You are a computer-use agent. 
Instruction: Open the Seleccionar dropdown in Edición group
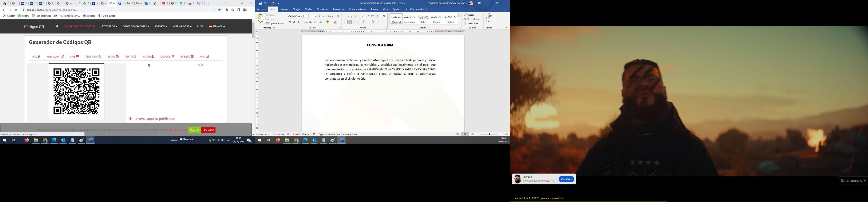[x=472, y=23]
